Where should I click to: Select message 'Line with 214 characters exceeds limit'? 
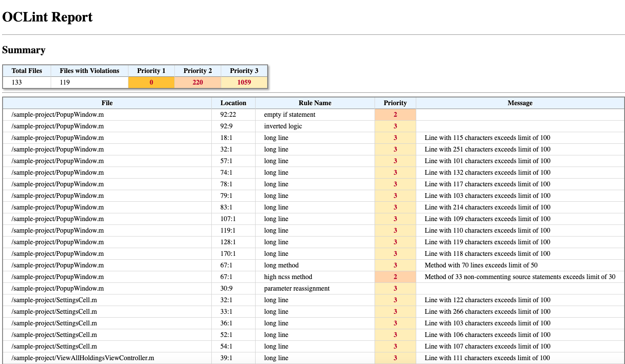(x=488, y=207)
